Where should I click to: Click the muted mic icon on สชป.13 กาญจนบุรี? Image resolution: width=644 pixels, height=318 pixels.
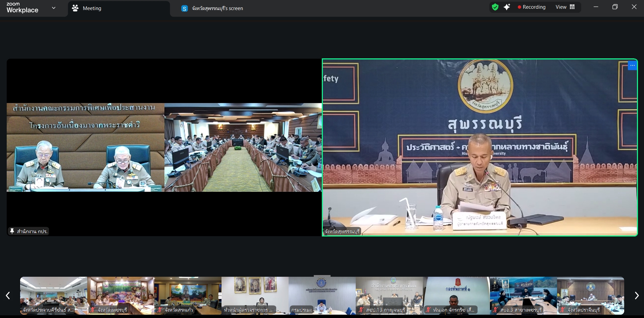coord(361,310)
